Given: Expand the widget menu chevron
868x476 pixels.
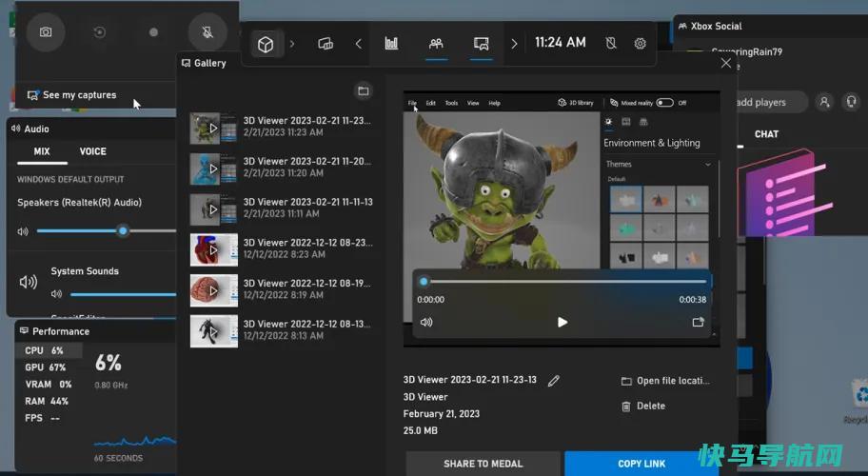Looking at the screenshot, I should [292, 44].
